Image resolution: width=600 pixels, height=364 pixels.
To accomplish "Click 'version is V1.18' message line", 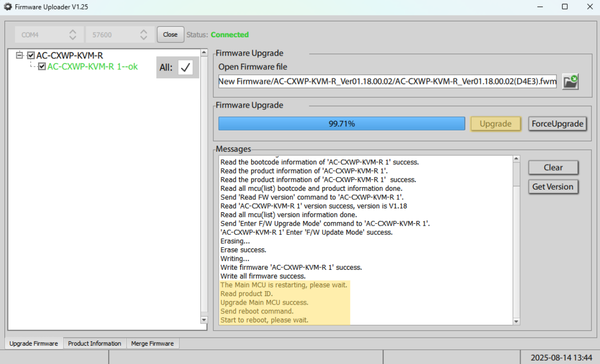I will coord(314,206).
